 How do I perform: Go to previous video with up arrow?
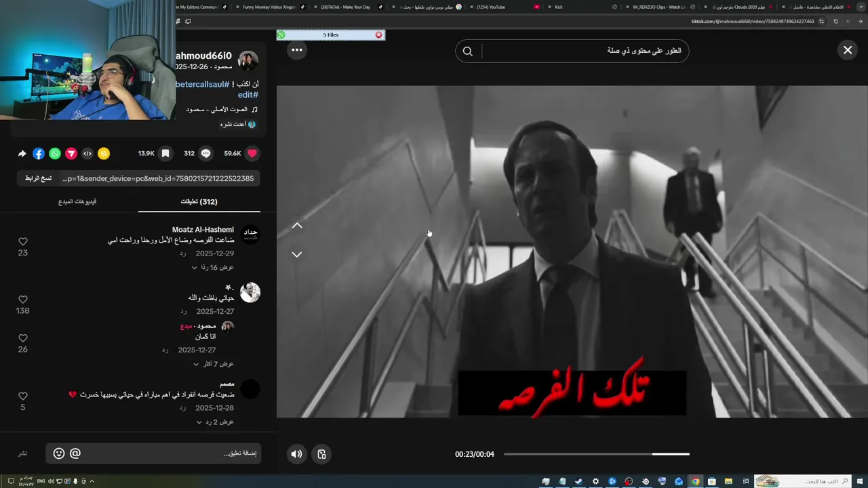tap(297, 226)
